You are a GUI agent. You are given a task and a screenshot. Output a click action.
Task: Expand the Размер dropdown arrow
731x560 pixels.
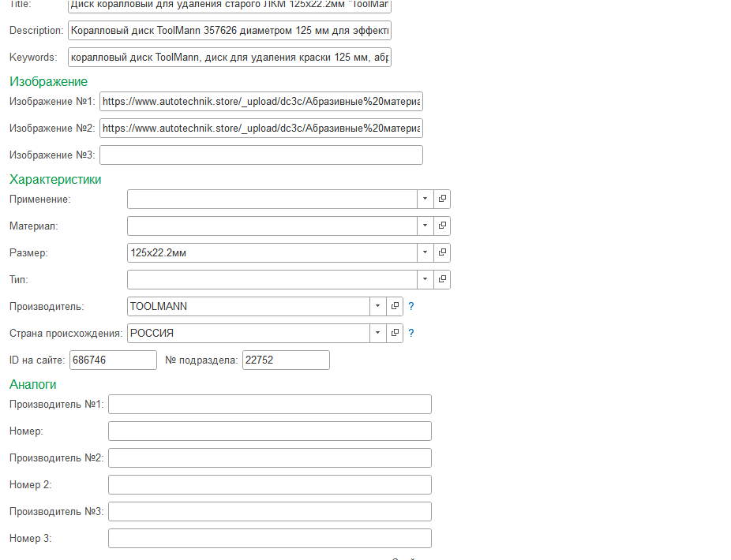[425, 253]
